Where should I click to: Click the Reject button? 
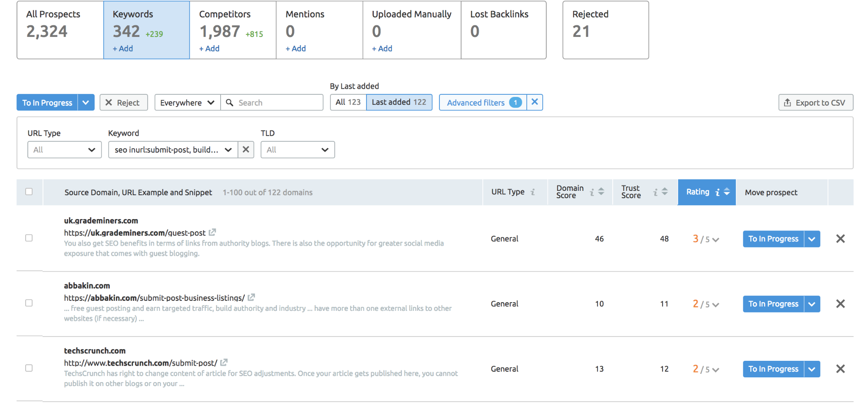click(x=123, y=102)
